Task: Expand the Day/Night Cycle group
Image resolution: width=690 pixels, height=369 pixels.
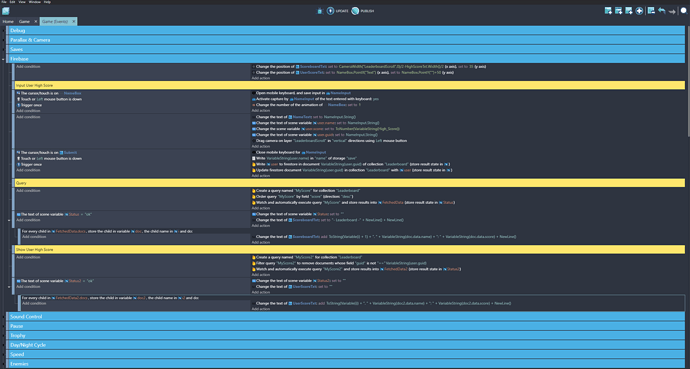Action: (x=345, y=345)
